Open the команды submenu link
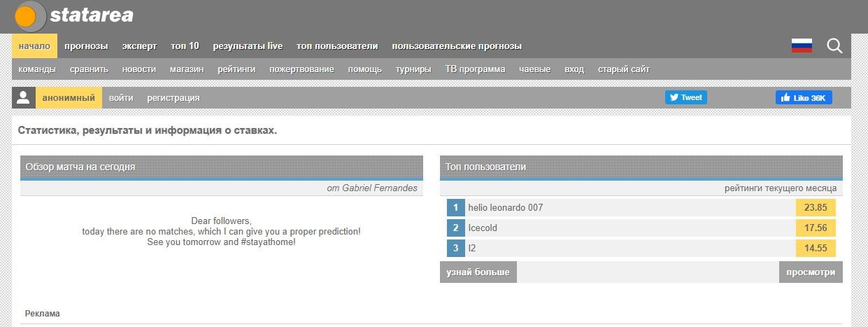Screen dimensions: 868x327 (37, 69)
